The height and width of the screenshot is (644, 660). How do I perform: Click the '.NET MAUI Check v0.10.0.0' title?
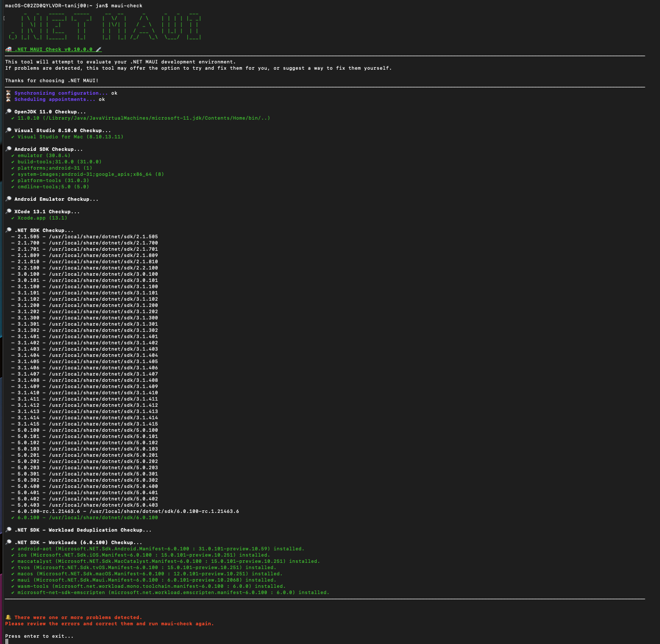pyautogui.click(x=54, y=49)
